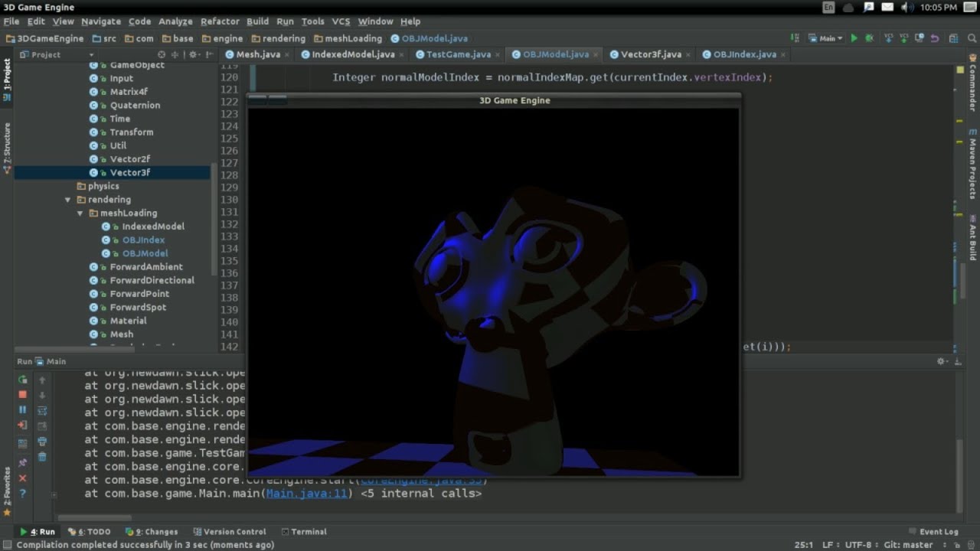Open the VCS menu

pos(341,21)
